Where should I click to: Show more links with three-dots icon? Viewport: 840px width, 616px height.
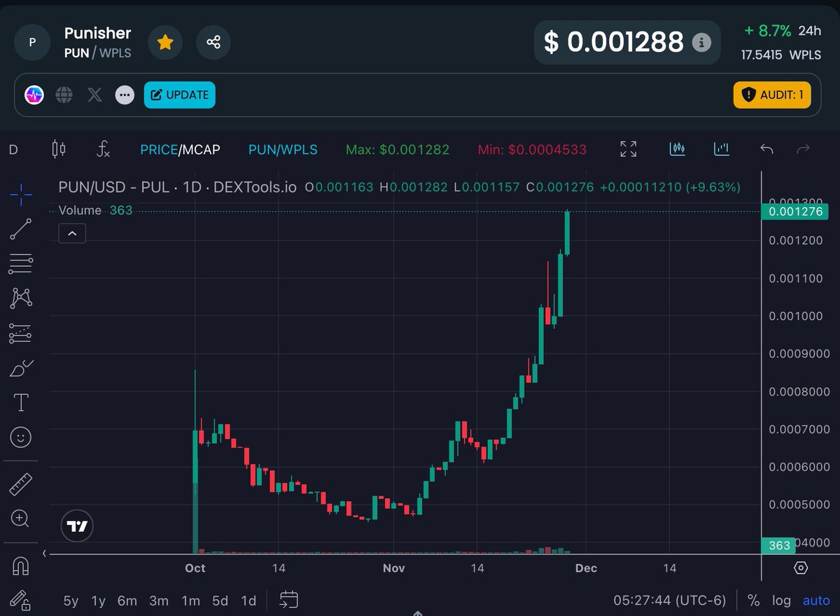125,94
